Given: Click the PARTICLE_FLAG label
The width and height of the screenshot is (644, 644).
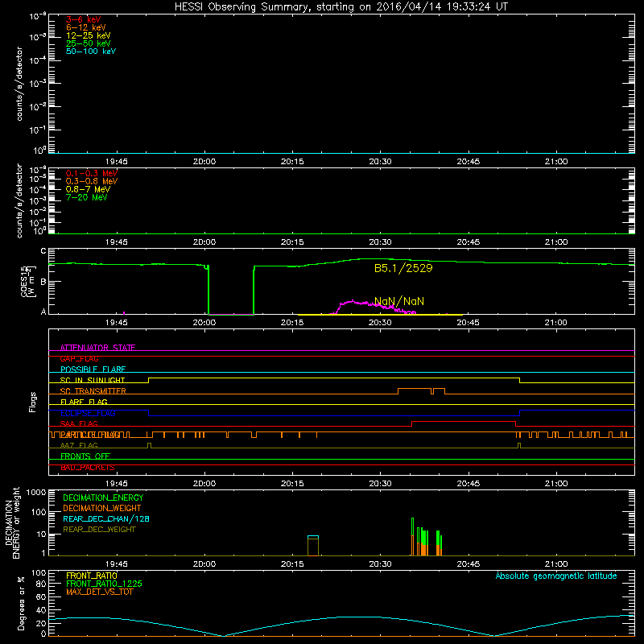Looking at the screenshot, I should 90,435.
